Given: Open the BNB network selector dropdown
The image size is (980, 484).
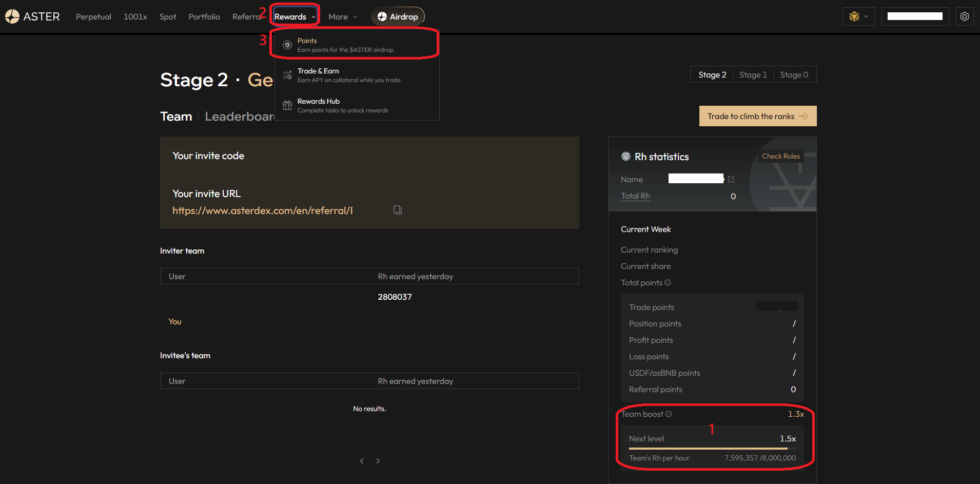Looking at the screenshot, I should click(x=858, y=16).
